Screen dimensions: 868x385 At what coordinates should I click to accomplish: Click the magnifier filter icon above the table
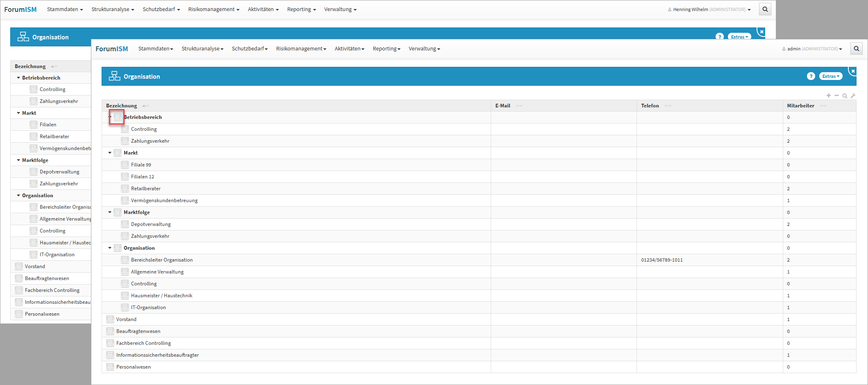[845, 96]
